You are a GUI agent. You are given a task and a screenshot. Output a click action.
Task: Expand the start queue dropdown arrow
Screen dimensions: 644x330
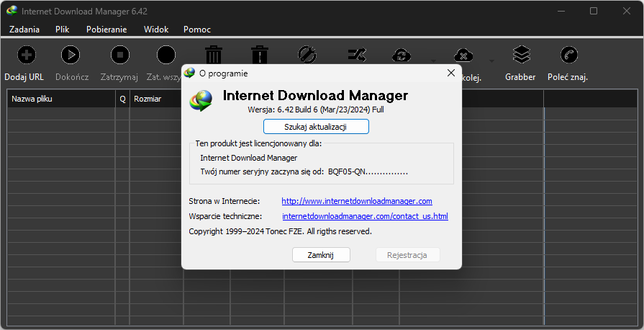(433, 61)
